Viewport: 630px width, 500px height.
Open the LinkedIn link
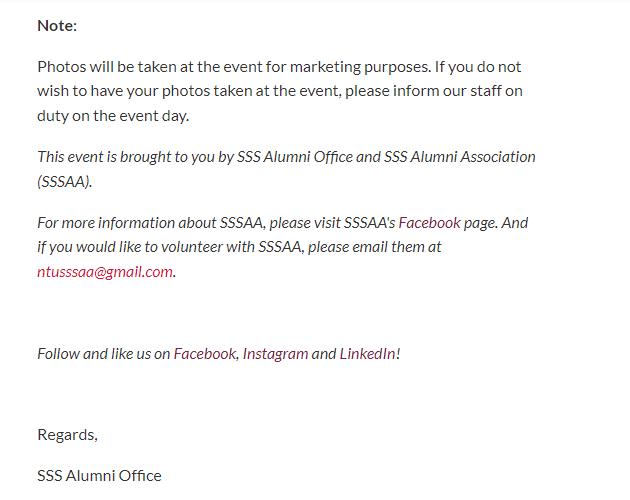coord(368,354)
